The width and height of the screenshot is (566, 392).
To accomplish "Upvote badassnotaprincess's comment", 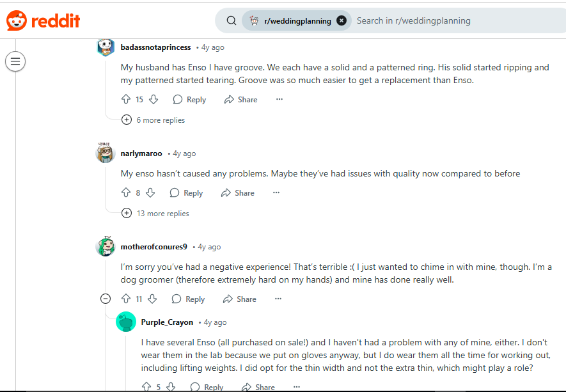I will coord(126,100).
